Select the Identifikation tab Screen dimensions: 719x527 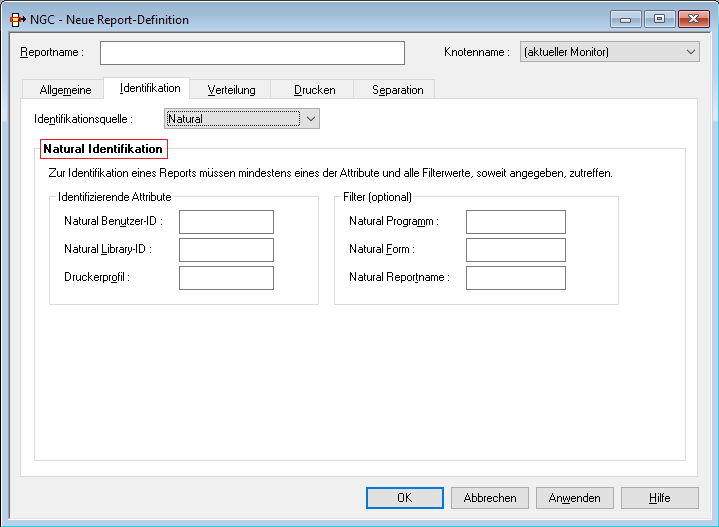click(148, 88)
